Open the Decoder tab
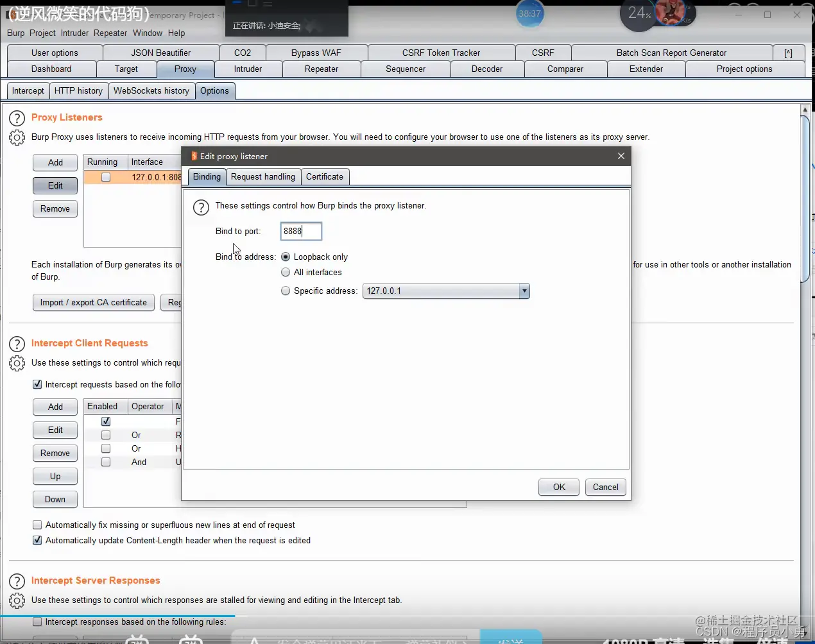Screen dimensions: 815x644 pyautogui.click(x=487, y=69)
